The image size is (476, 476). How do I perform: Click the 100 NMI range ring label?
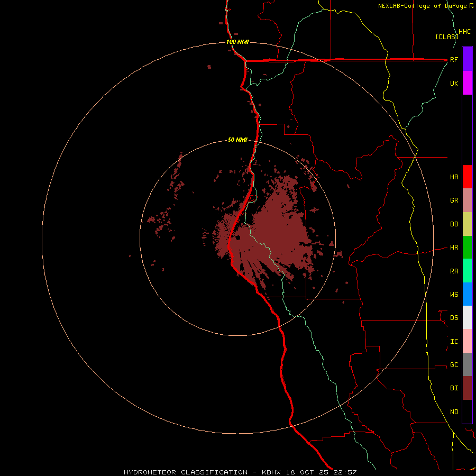coord(237,42)
